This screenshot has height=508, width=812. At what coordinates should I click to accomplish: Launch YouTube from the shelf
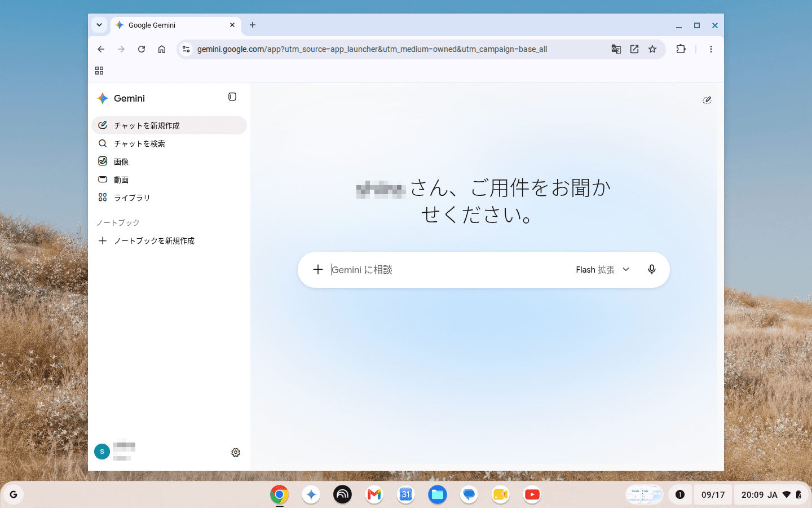532,494
